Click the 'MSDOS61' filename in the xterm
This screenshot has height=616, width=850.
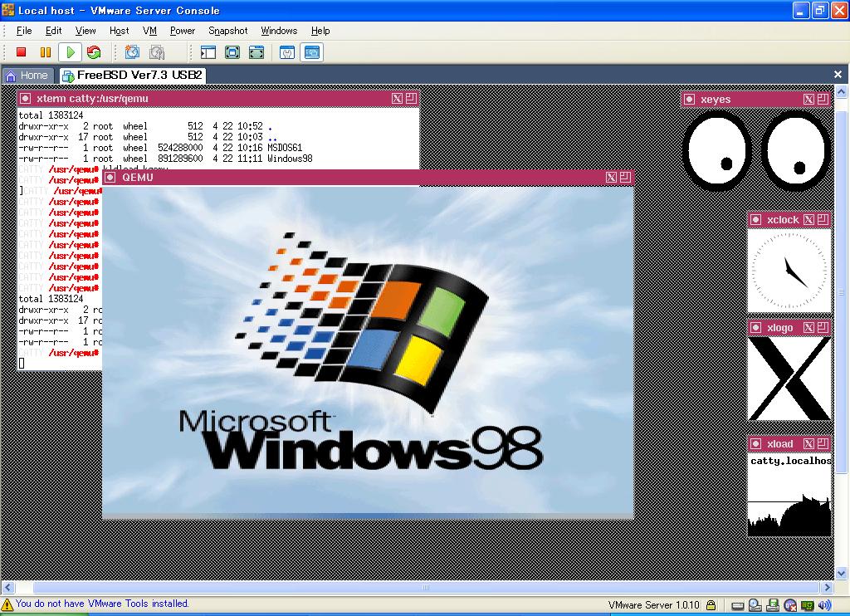tap(285, 148)
